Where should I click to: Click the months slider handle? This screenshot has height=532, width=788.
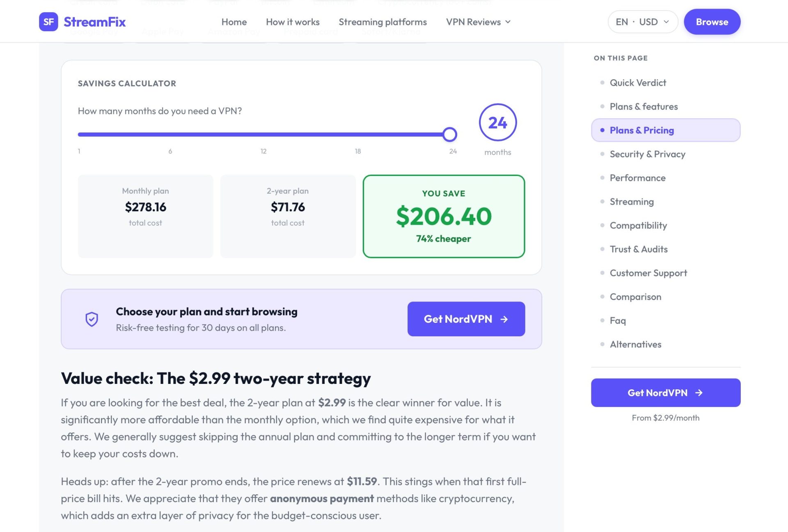[x=450, y=134]
